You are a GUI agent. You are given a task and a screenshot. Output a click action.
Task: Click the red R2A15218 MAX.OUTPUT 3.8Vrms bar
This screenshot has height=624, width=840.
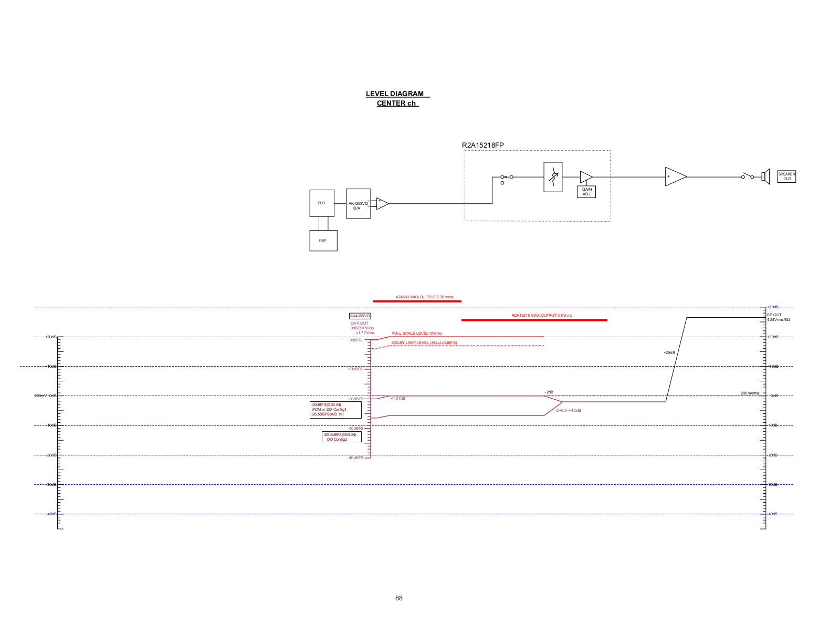534,319
